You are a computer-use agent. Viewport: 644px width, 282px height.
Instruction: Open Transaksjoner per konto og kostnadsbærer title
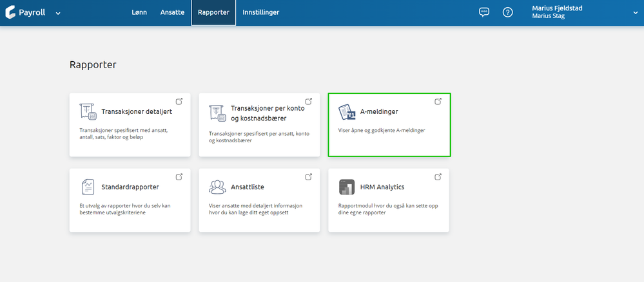pyautogui.click(x=259, y=113)
